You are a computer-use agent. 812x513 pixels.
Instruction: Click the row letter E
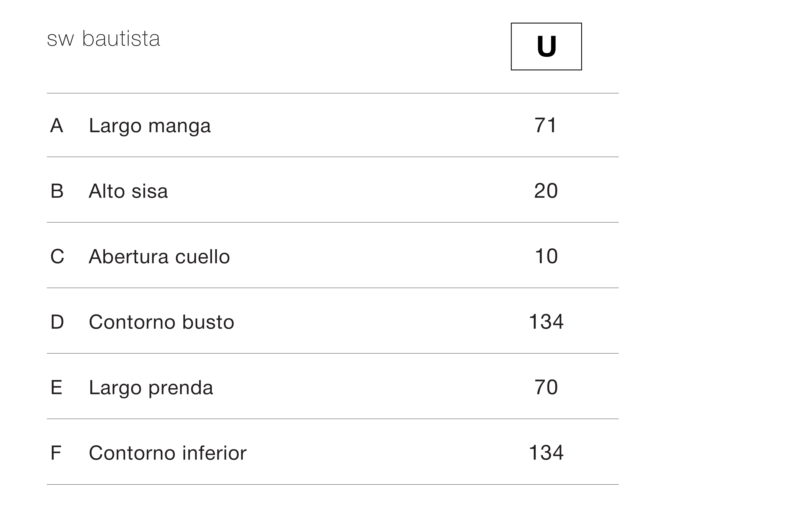pos(56,387)
